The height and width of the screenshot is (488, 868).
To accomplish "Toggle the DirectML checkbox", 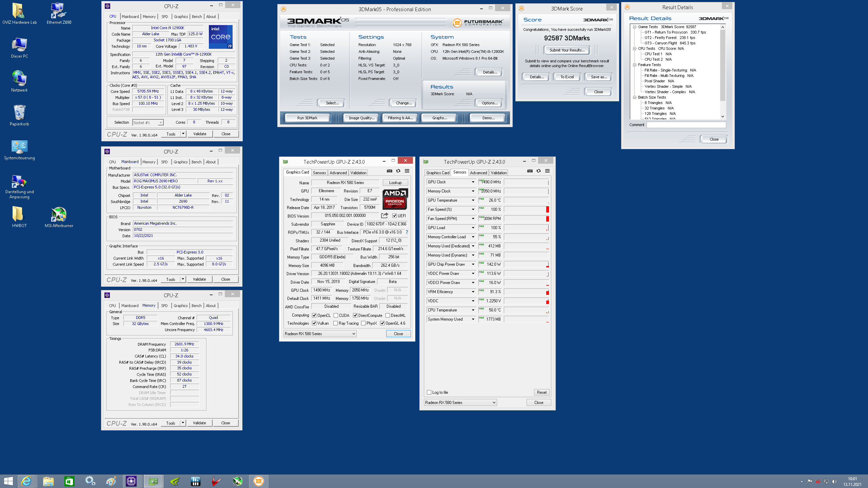I will click(388, 316).
